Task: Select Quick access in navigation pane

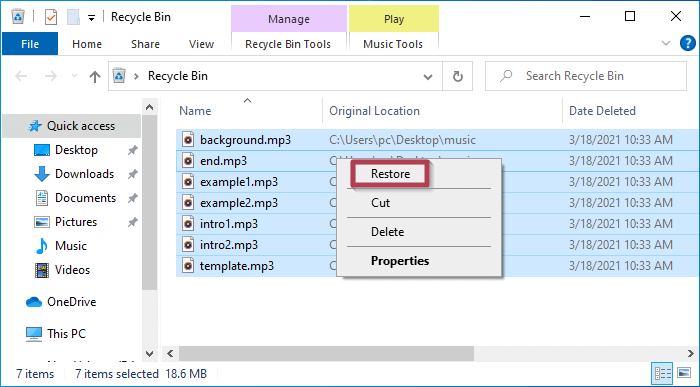Action: 72,126
